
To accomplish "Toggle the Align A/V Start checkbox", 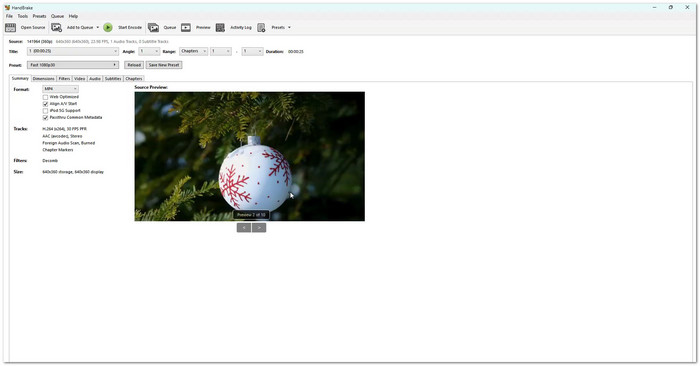I will click(45, 104).
